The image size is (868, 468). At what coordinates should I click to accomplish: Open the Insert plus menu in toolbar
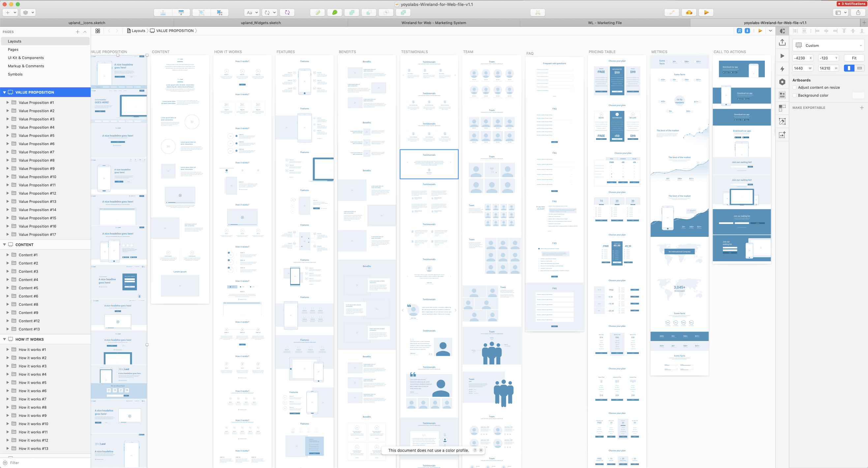(x=10, y=13)
